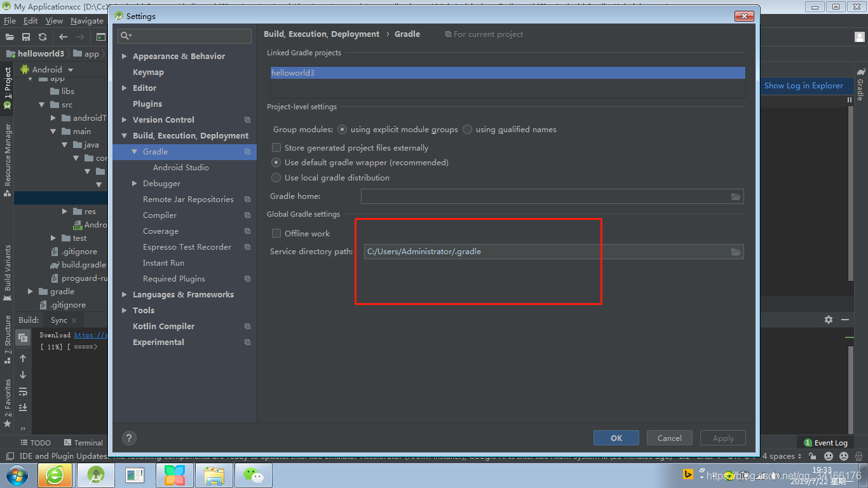Image resolution: width=868 pixels, height=488 pixels.
Task: Click the Show Log in Explorer link
Action: tap(804, 86)
